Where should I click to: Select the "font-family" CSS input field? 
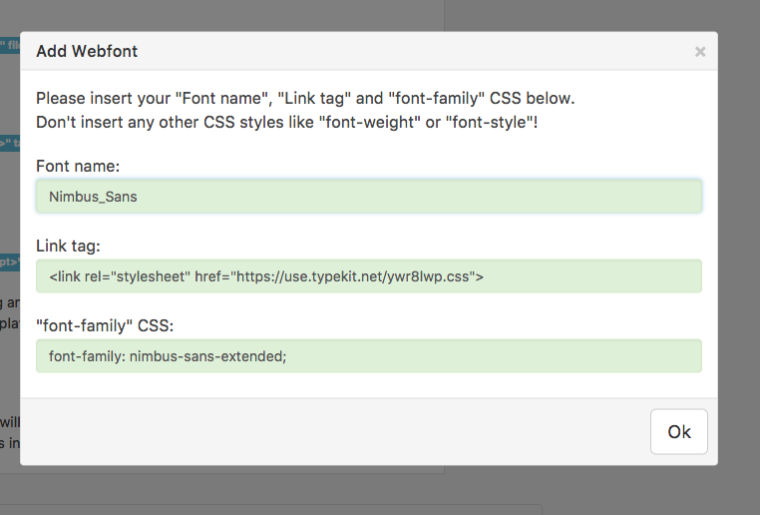pyautogui.click(x=368, y=356)
